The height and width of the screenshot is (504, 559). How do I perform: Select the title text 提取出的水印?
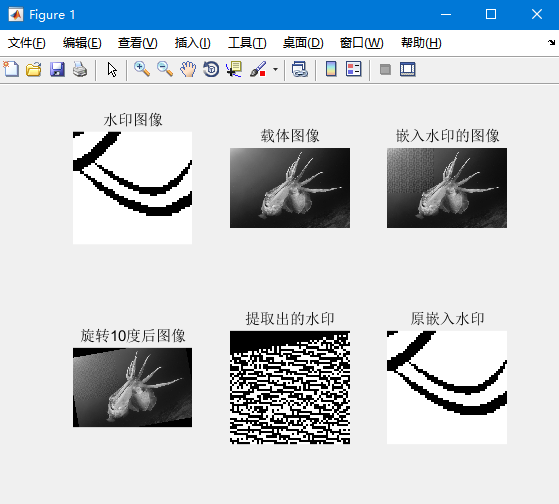point(290,319)
